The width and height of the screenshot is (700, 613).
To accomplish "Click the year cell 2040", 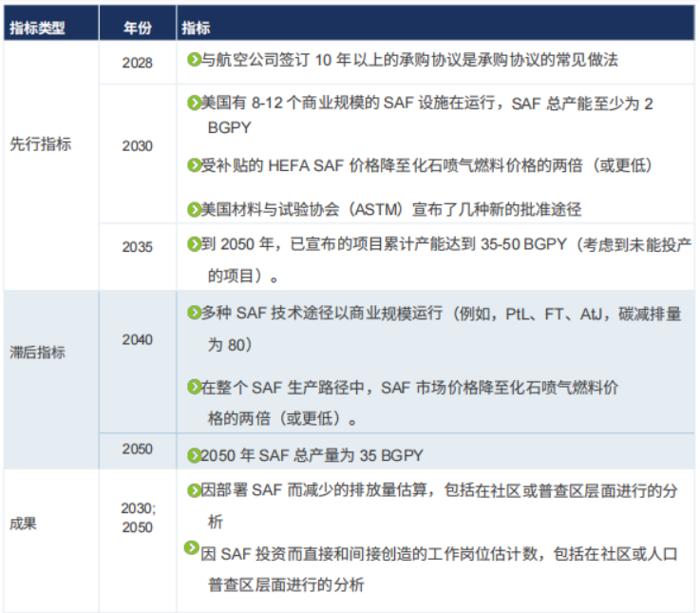I will [138, 362].
